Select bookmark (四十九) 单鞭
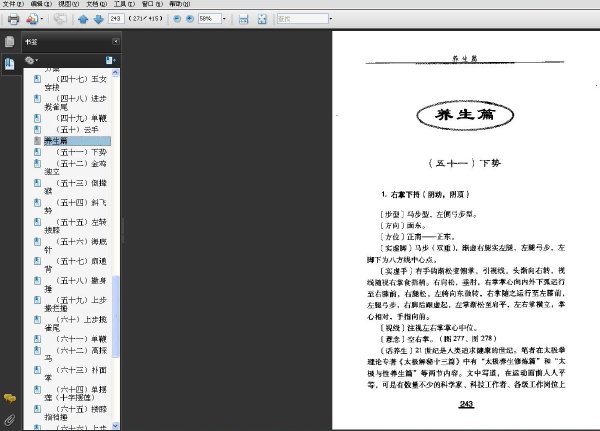600x431 pixels. pos(81,118)
